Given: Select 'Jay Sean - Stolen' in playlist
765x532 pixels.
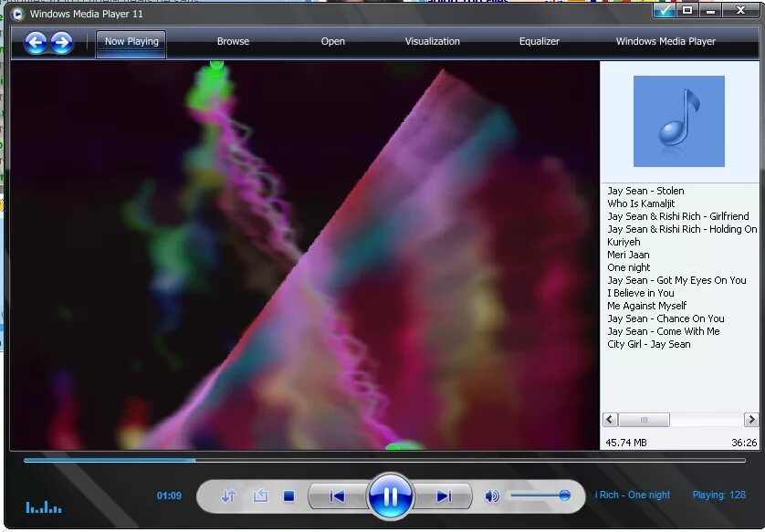Looking at the screenshot, I should click(645, 191).
